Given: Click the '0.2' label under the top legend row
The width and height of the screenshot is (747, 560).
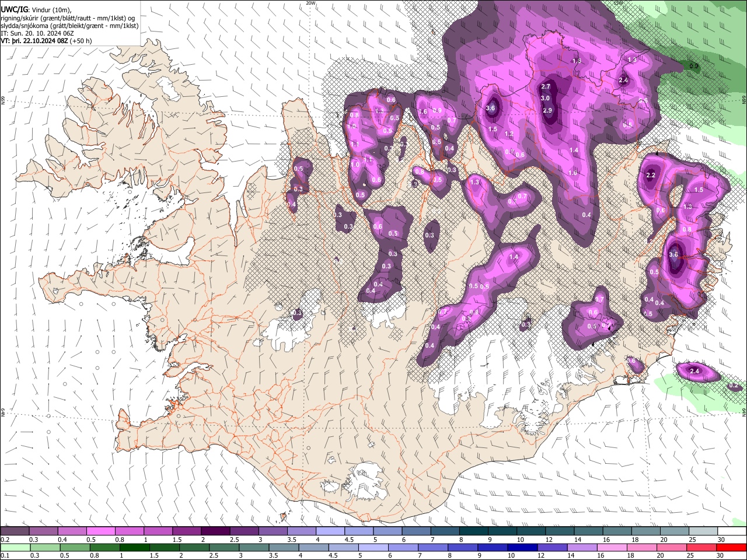Looking at the screenshot, I should click(x=4, y=540).
